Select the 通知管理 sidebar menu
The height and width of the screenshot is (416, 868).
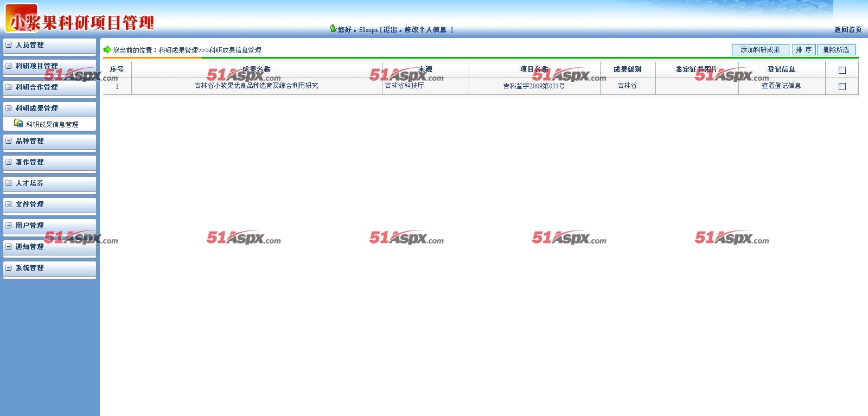[49, 247]
